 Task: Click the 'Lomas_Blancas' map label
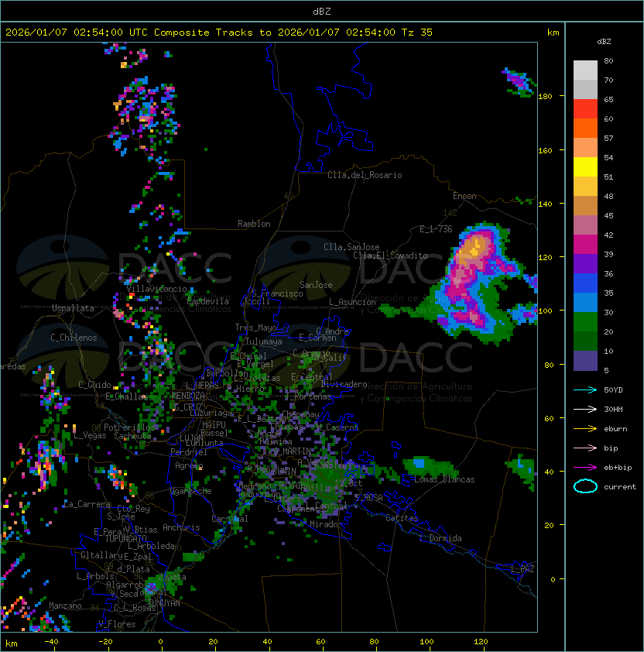click(444, 479)
